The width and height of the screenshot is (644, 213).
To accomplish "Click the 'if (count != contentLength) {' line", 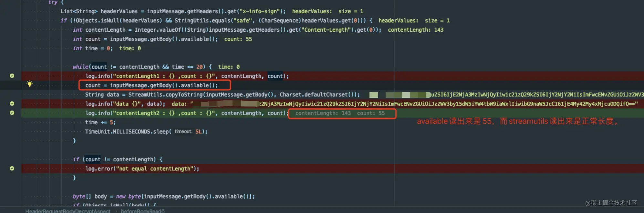I will (x=118, y=159).
